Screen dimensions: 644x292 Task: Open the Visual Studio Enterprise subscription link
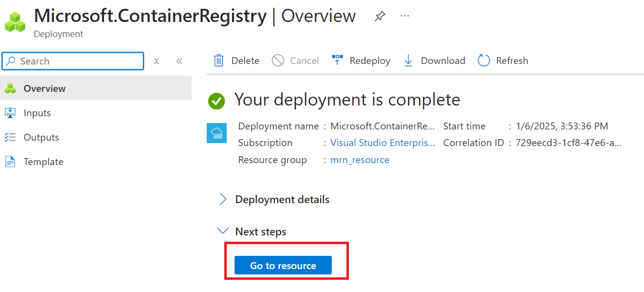pyautogui.click(x=383, y=143)
